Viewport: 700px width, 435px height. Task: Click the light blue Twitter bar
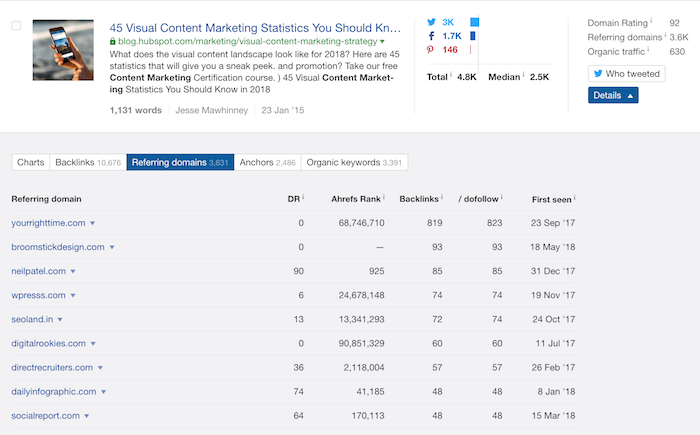475,22
